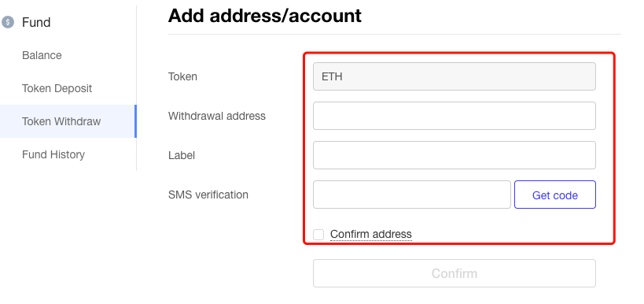Image resolution: width=644 pixels, height=304 pixels.
Task: Request SMS code with Get code
Action: (555, 195)
